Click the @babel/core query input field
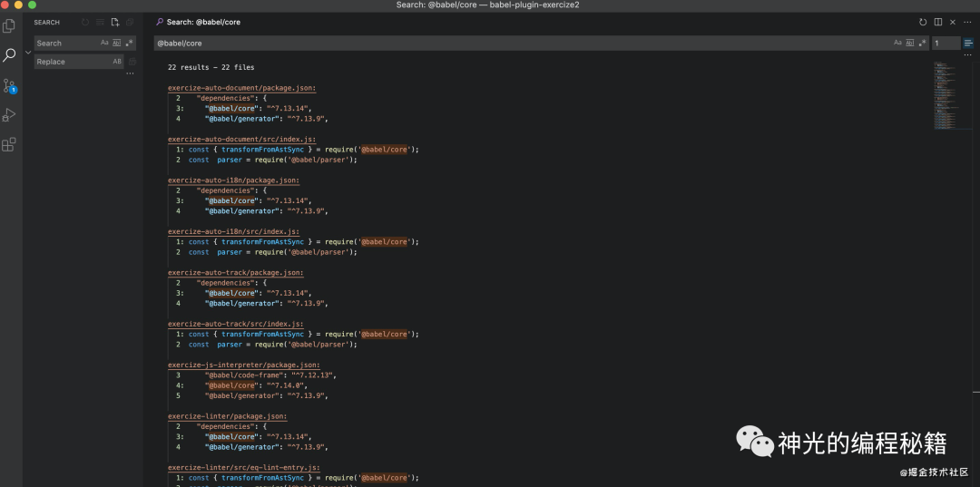The image size is (980, 487). [522, 44]
